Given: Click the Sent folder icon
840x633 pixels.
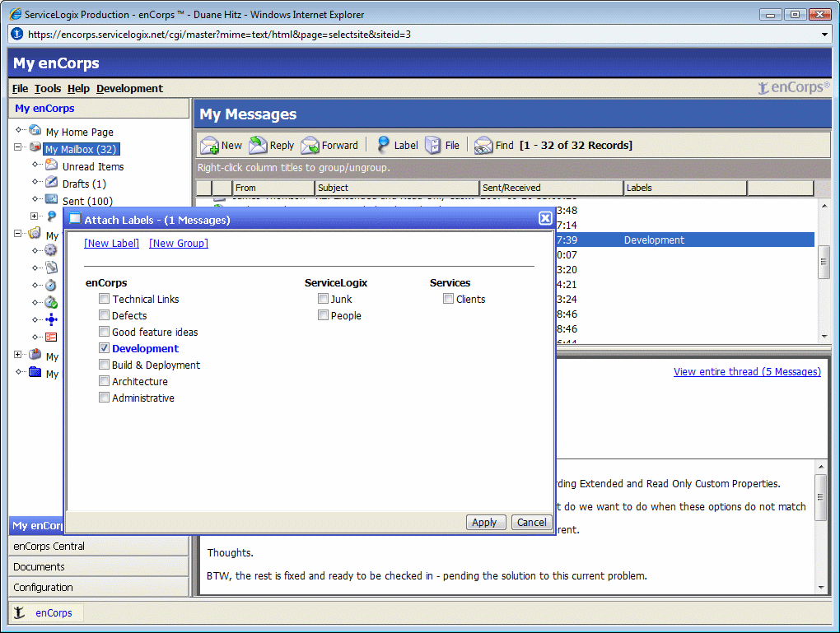Looking at the screenshot, I should point(51,199).
